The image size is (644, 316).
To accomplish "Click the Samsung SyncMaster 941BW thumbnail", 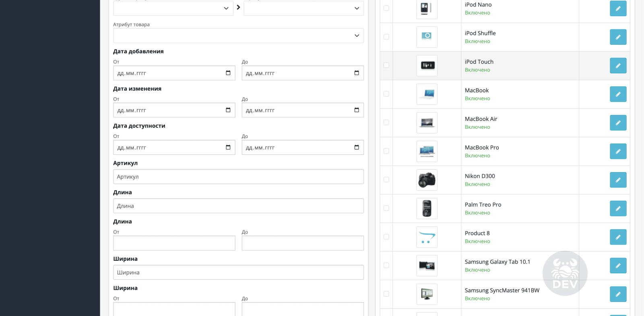I will pyautogui.click(x=427, y=295).
